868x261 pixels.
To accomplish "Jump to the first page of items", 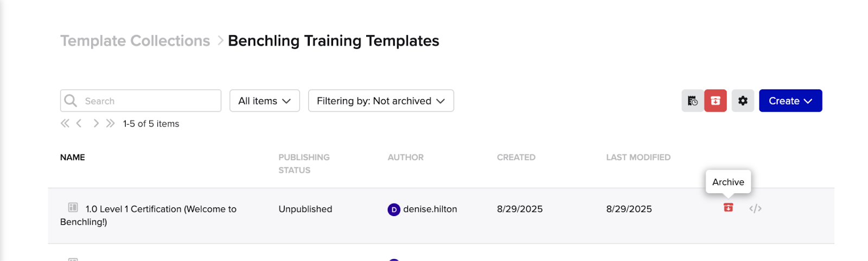I will (x=65, y=123).
